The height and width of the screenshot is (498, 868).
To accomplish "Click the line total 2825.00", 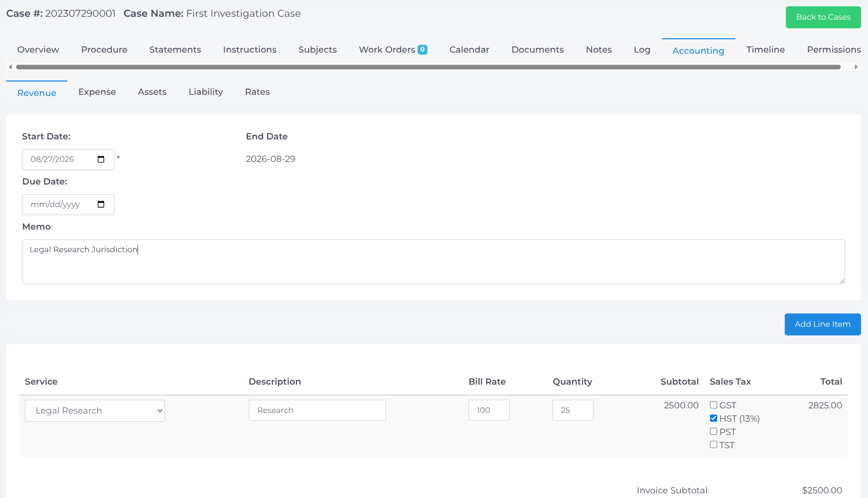I will click(x=825, y=405).
